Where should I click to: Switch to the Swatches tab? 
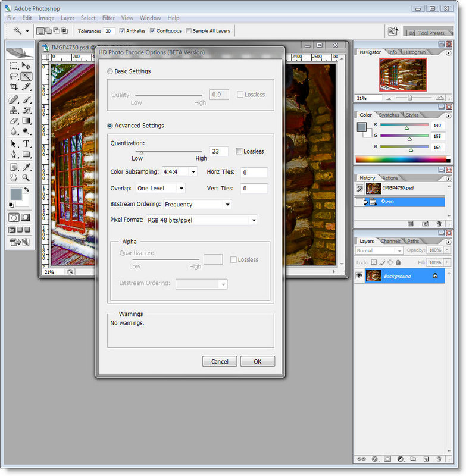point(389,115)
